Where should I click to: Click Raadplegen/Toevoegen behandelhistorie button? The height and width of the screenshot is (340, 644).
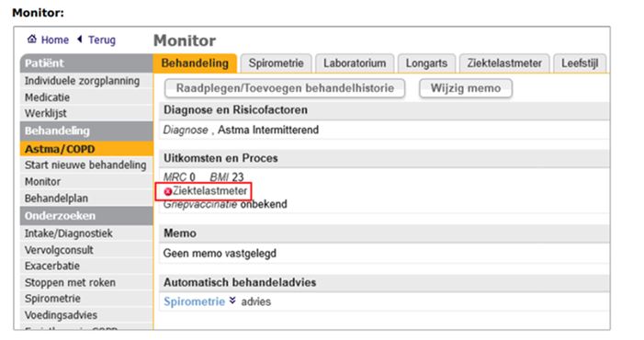pos(285,88)
